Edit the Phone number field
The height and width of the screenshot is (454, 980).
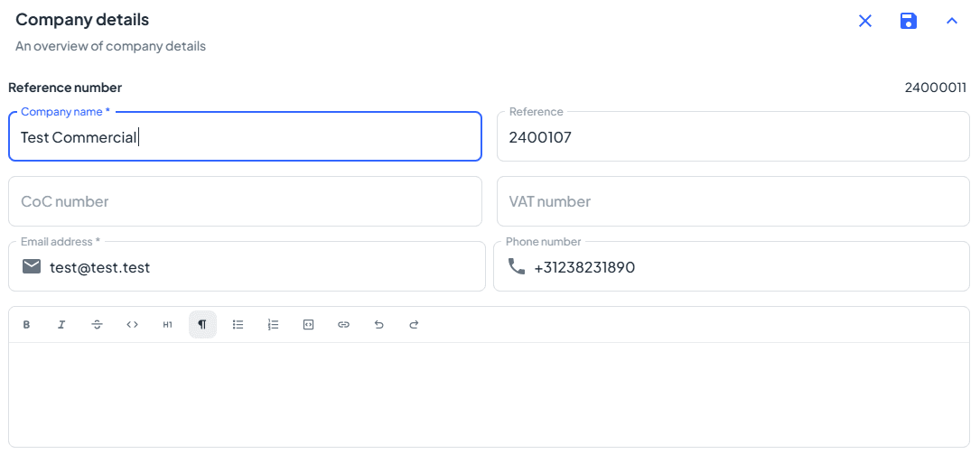[745, 267]
